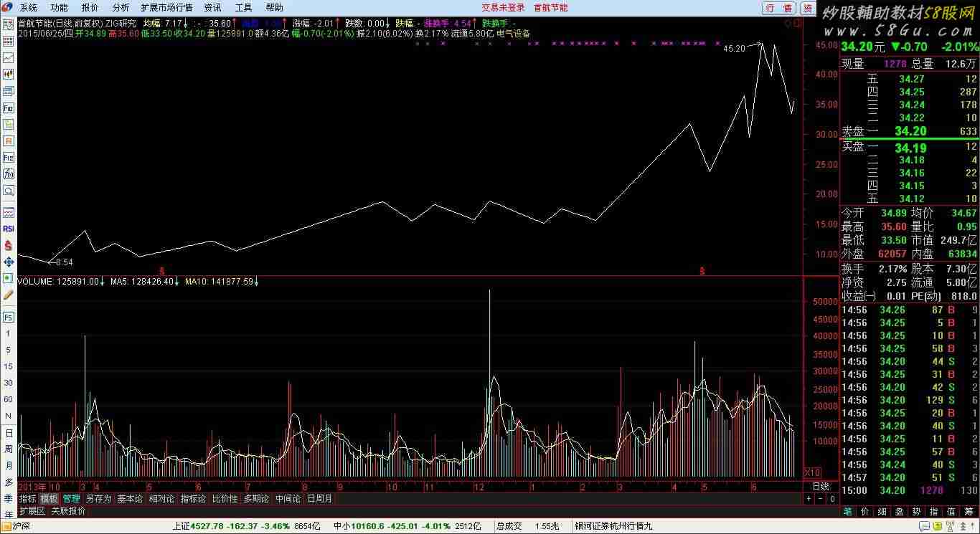Open the 扩展区 tab
980x534 pixels.
point(32,511)
